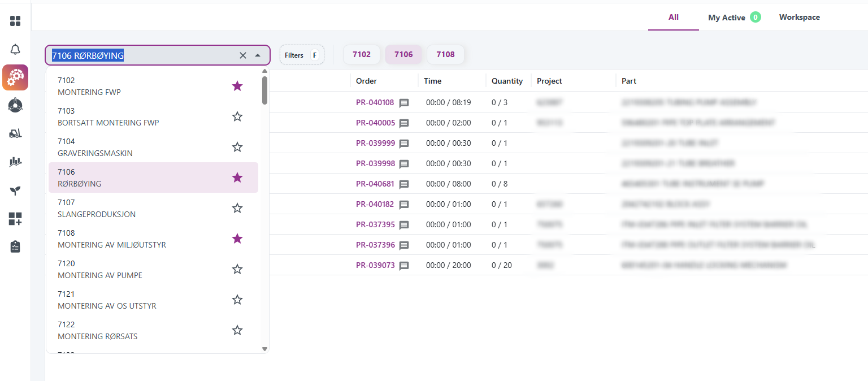Open the dashboard grid icon in sidebar
The image size is (868, 381).
coord(15,21)
